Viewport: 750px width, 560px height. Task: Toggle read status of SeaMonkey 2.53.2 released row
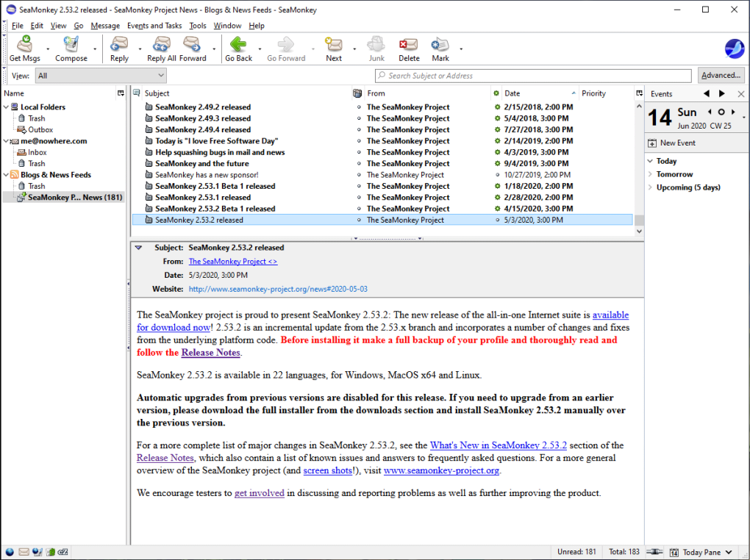pos(498,220)
